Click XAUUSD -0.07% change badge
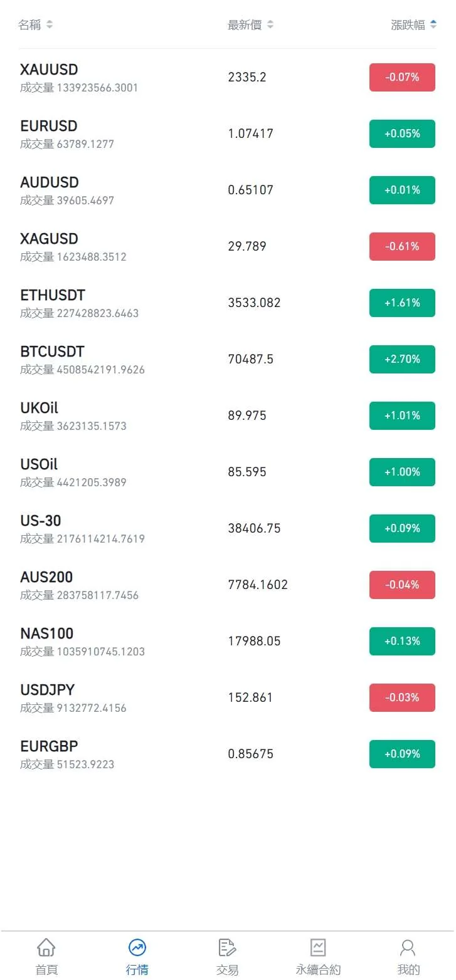The height and width of the screenshot is (980, 456). pos(402,77)
